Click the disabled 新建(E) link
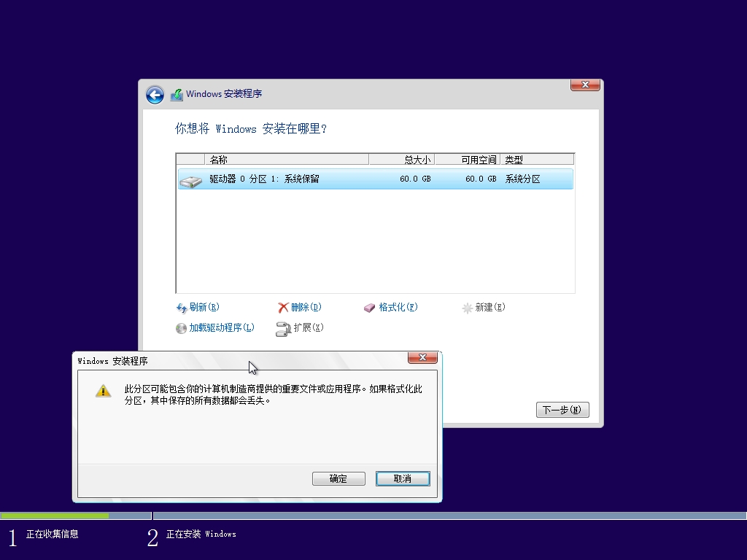747x560 pixels. [490, 307]
